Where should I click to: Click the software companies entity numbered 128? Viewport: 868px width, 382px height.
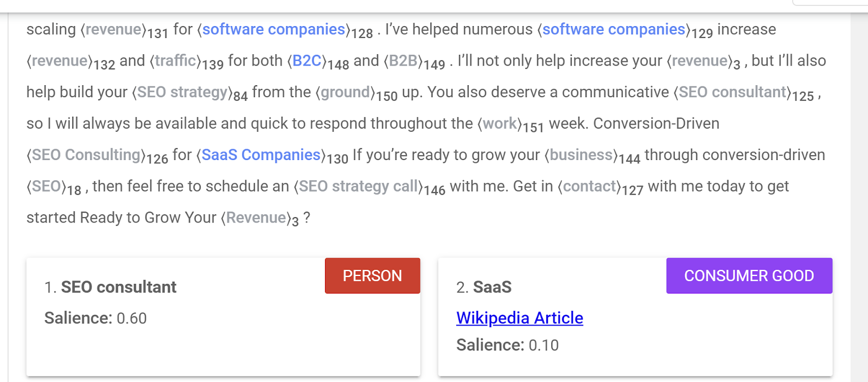point(273,29)
